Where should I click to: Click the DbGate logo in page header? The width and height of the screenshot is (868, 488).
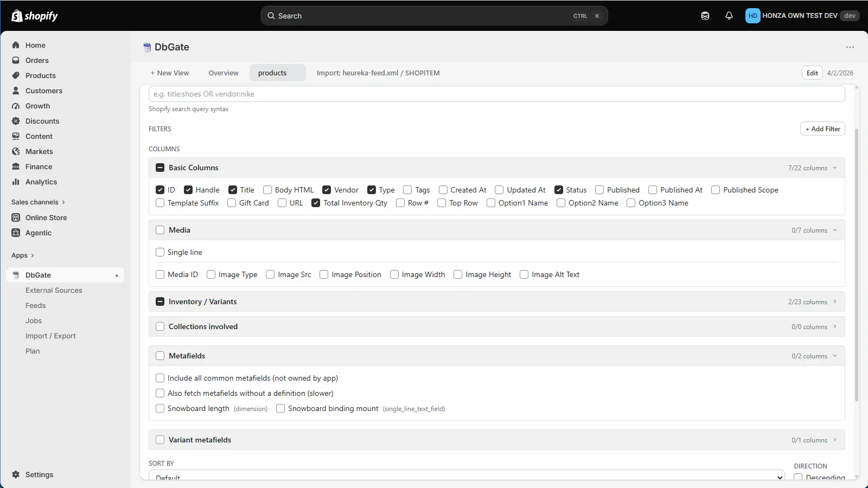(147, 47)
